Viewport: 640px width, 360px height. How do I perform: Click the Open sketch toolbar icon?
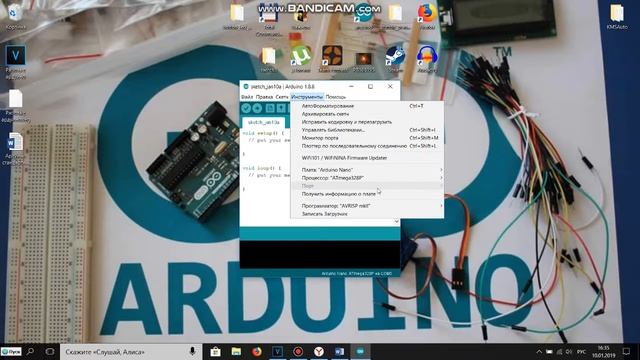[x=281, y=108]
